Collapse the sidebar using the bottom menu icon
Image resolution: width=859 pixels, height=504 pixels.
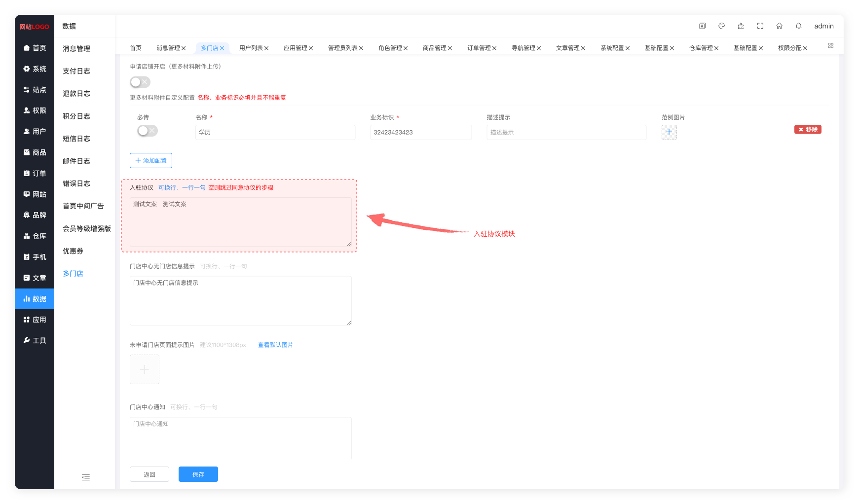(x=86, y=477)
